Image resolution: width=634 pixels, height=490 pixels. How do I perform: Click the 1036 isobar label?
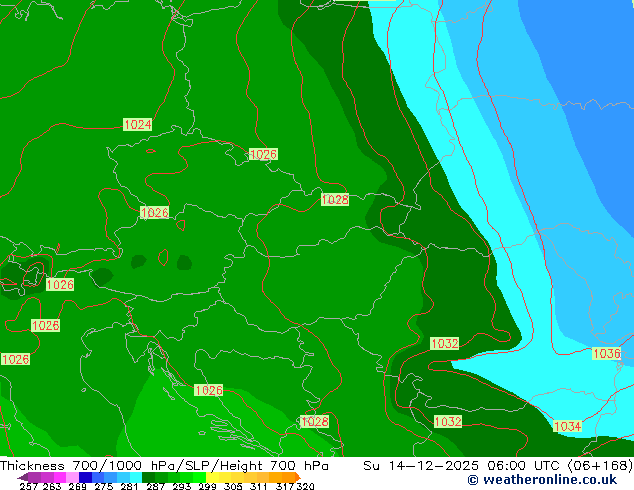[607, 353]
